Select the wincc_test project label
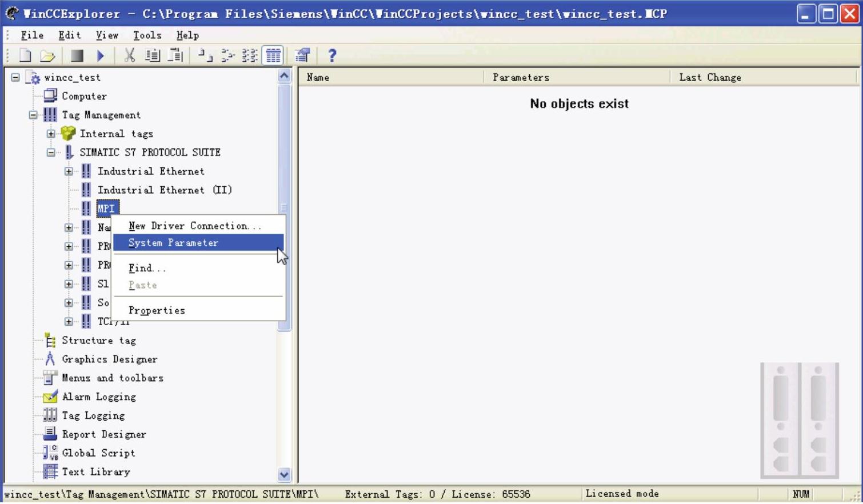The image size is (863, 504). [x=73, y=77]
